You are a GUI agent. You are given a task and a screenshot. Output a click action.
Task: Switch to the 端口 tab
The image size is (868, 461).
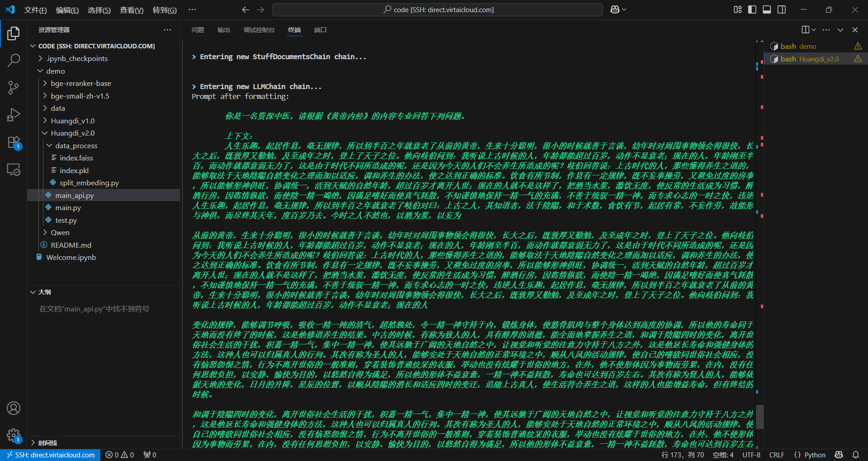click(x=321, y=30)
